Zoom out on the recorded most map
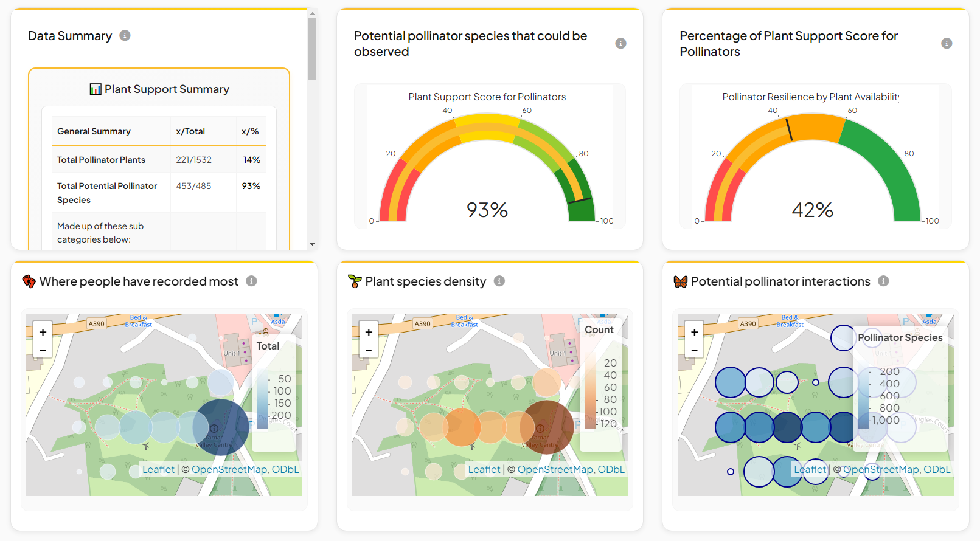 pyautogui.click(x=43, y=350)
